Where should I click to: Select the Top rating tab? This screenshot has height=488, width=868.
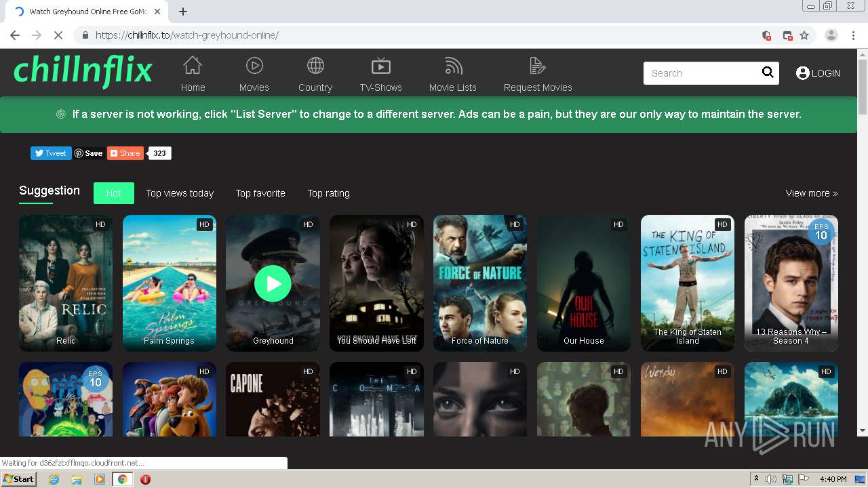click(329, 193)
